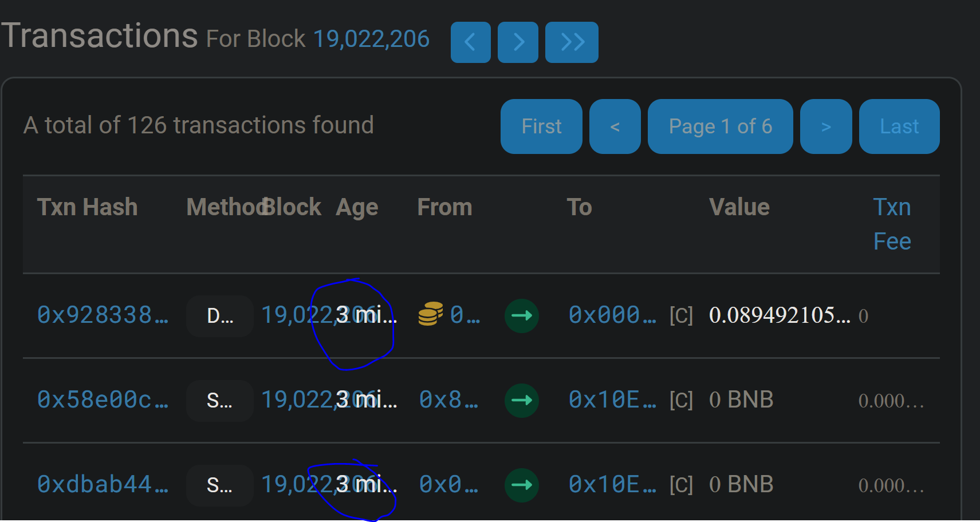Click the double chevron to jump to latest block

click(571, 41)
